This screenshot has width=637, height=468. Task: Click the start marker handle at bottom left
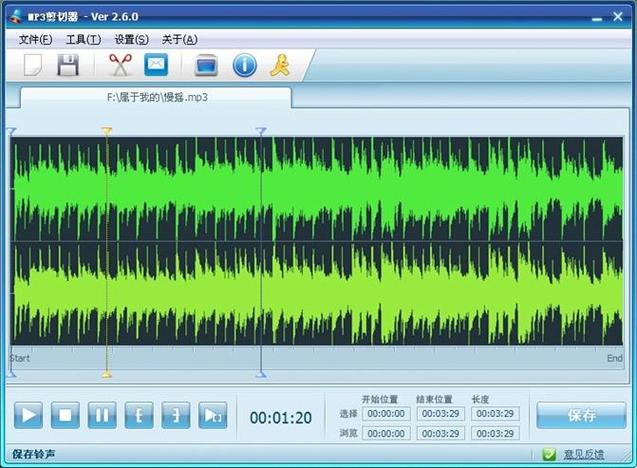pyautogui.click(x=11, y=374)
